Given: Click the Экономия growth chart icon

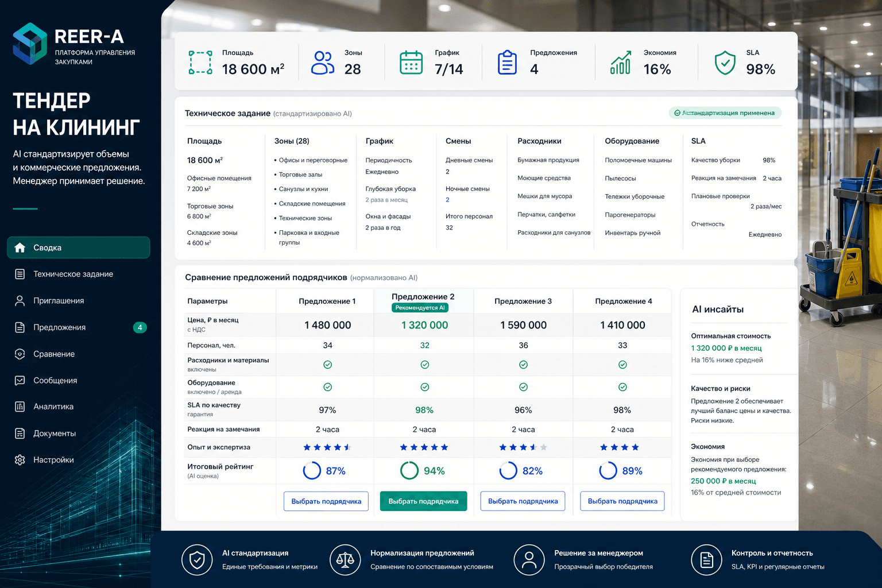Looking at the screenshot, I should tap(621, 63).
